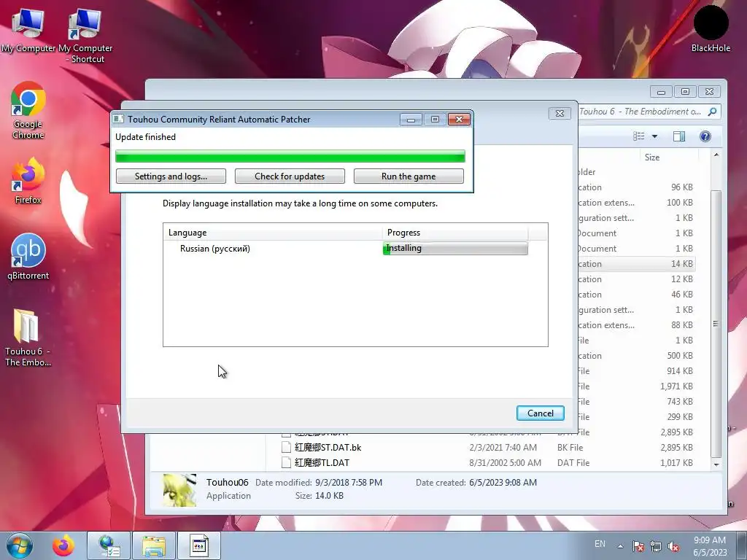Click the EN language indicator

[x=600, y=544]
